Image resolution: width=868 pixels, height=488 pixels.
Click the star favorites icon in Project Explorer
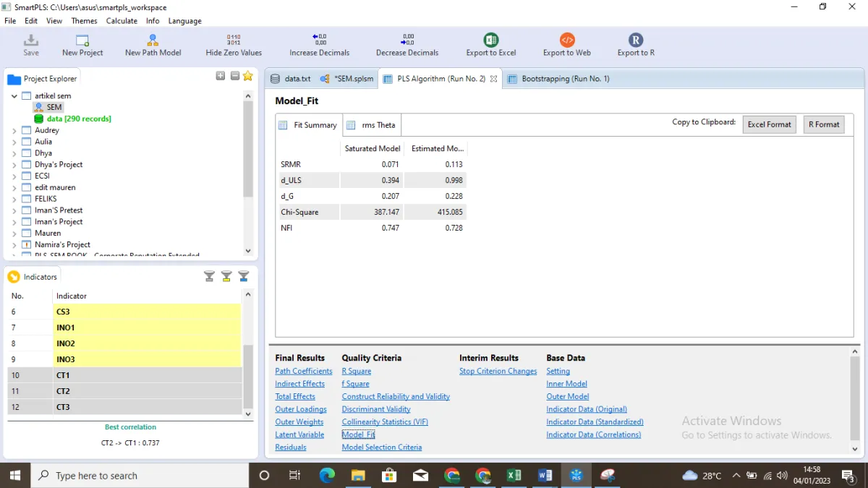(x=248, y=76)
